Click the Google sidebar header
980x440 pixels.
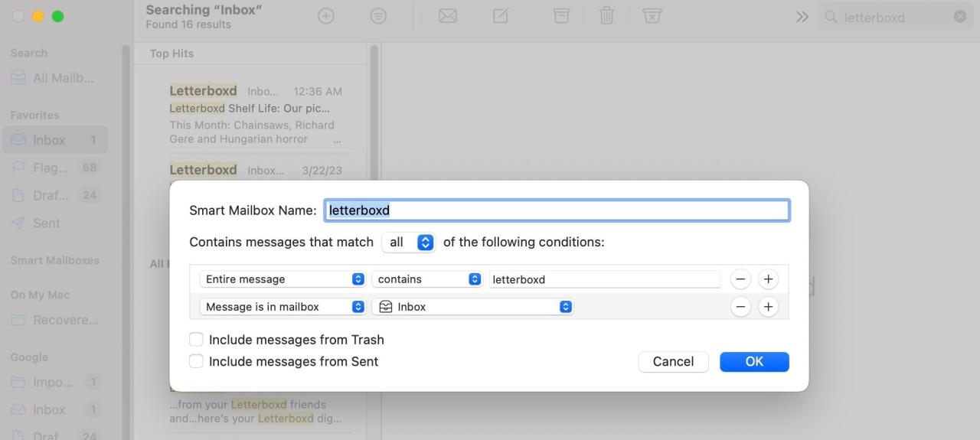click(29, 357)
